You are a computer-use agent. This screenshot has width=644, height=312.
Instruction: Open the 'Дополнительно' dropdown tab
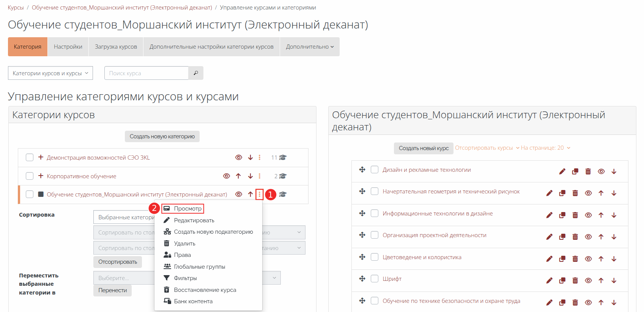tap(309, 47)
